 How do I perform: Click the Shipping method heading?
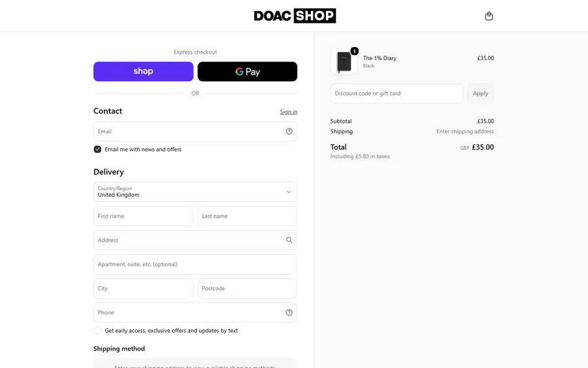[119, 348]
